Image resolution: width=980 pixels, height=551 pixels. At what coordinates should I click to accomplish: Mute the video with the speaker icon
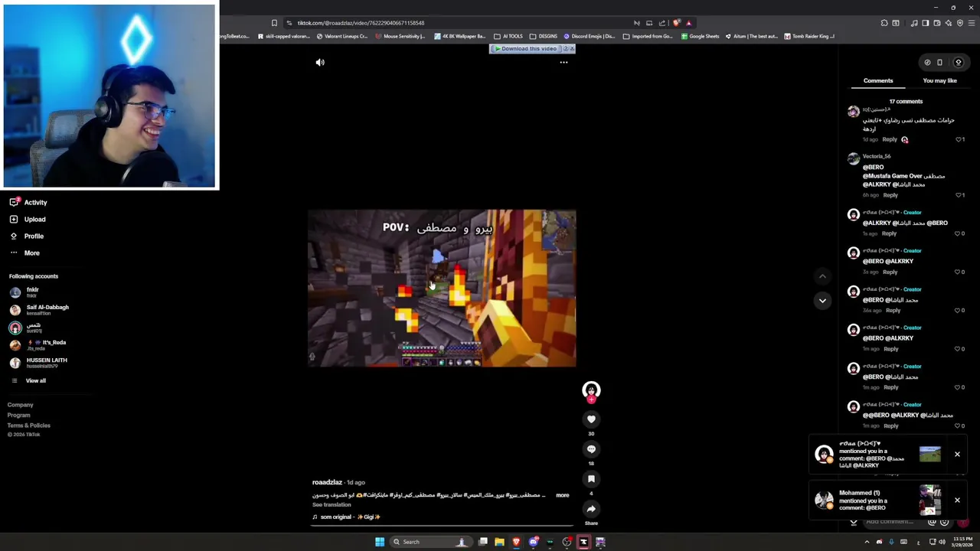click(x=320, y=63)
